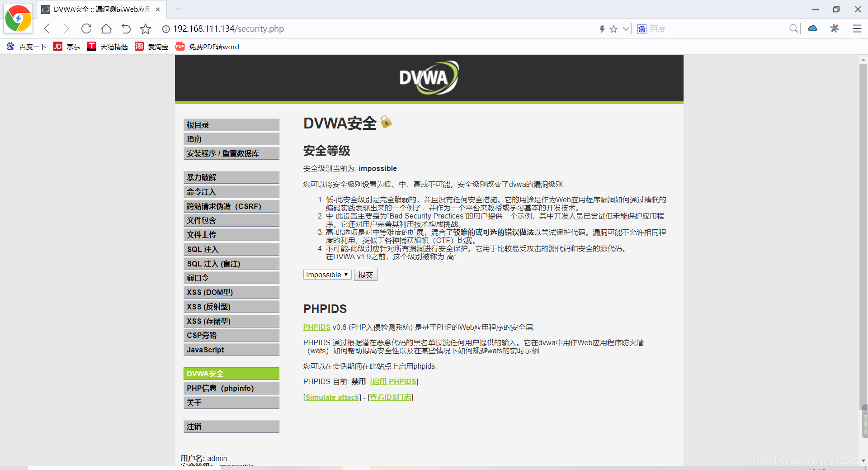Screen dimensions: 868x470
Task: Click 注销 to log out
Action: tap(231, 427)
